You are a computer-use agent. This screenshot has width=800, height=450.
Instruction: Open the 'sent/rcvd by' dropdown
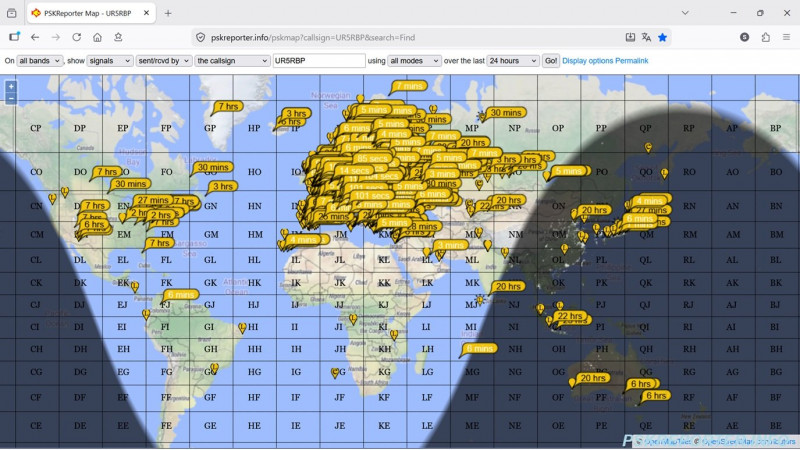[164, 61]
